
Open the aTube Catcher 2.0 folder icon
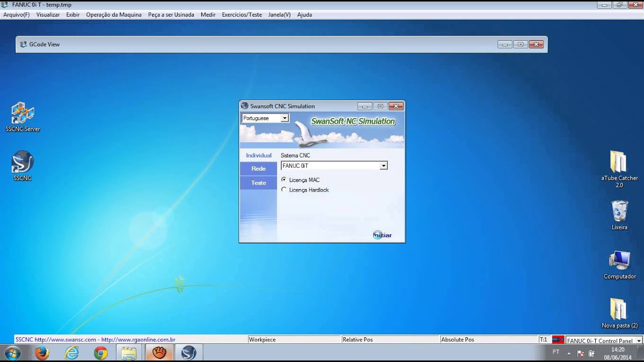[x=619, y=169]
